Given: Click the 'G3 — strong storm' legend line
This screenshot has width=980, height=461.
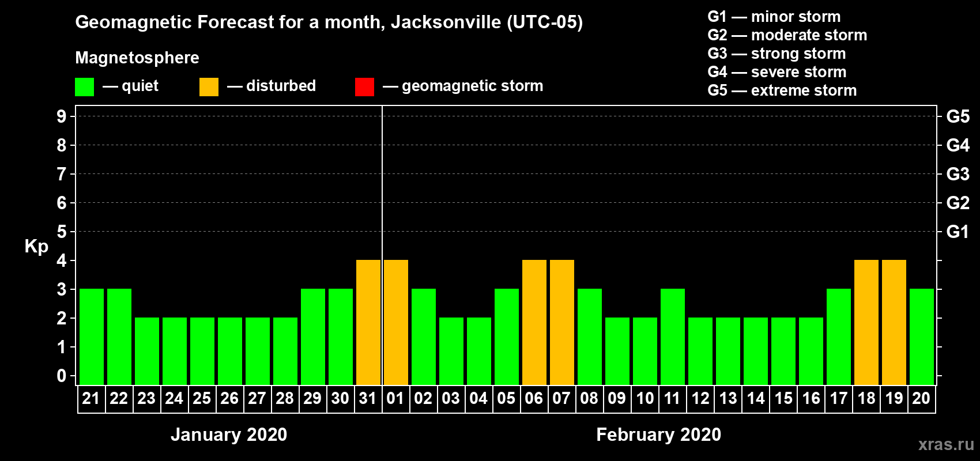Looking at the screenshot, I should (777, 54).
